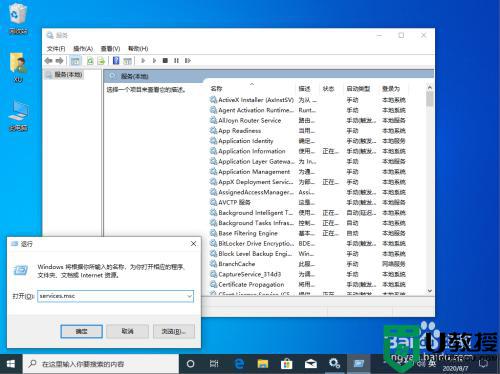
Task: Click the Stop Service square icon
Action: (165, 61)
